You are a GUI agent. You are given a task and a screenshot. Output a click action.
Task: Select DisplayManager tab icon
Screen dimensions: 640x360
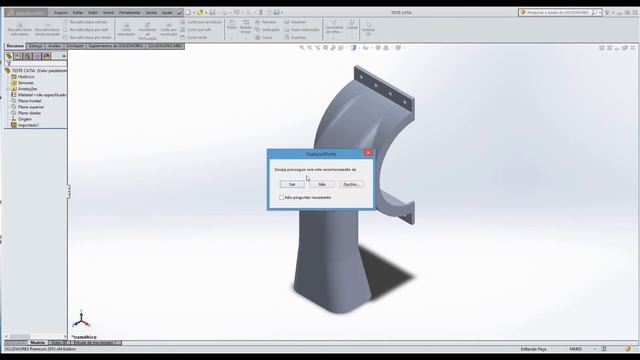coord(46,56)
